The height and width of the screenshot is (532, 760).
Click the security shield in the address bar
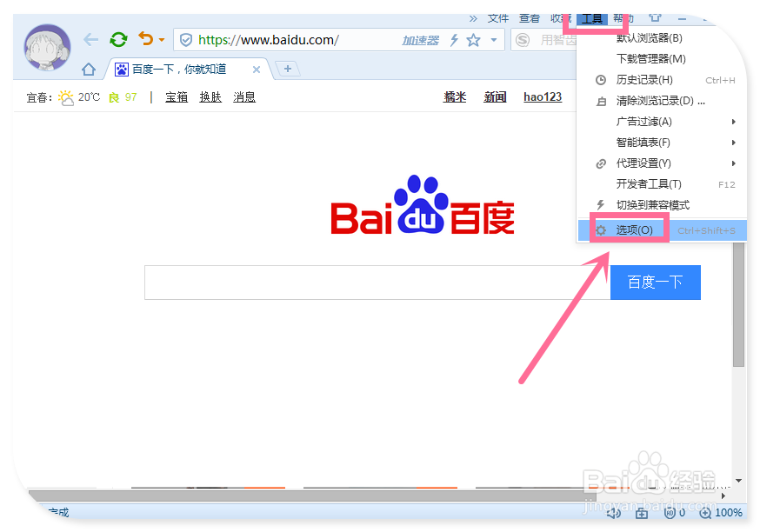pos(185,40)
